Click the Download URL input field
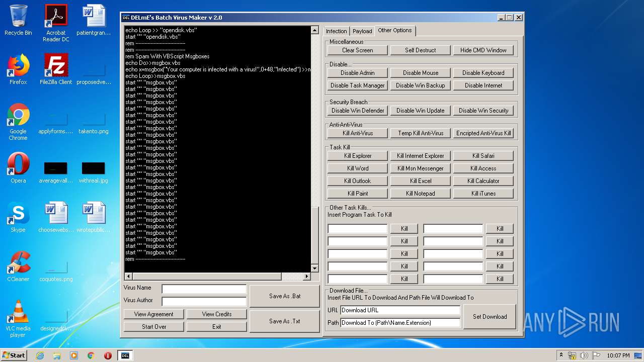The image size is (644, 362). tap(400, 310)
